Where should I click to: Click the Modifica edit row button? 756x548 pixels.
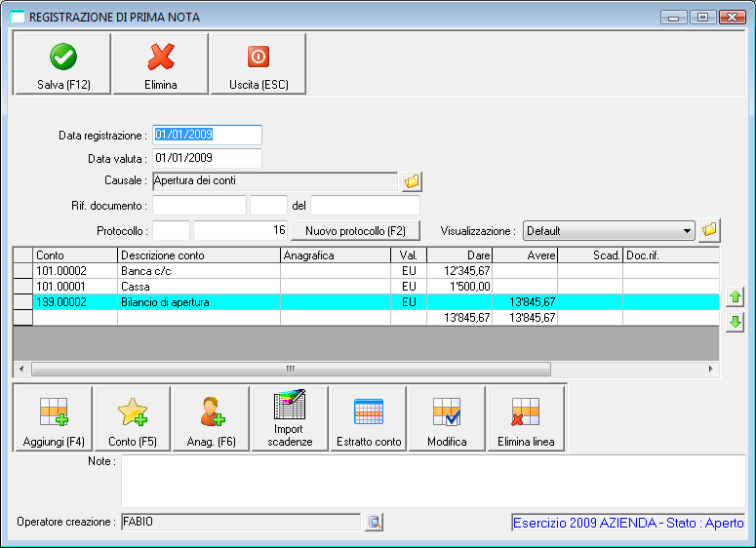pyautogui.click(x=447, y=419)
